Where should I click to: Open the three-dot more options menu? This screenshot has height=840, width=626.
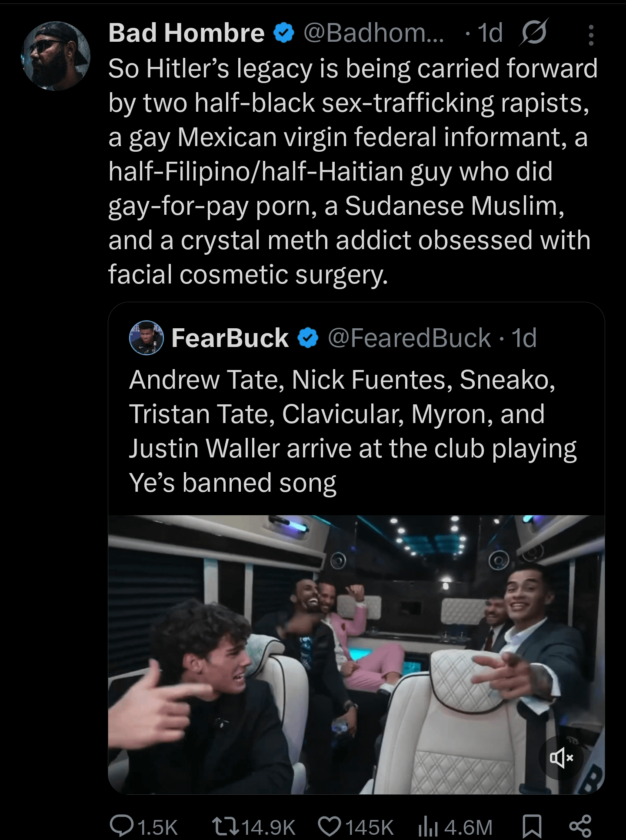click(591, 35)
